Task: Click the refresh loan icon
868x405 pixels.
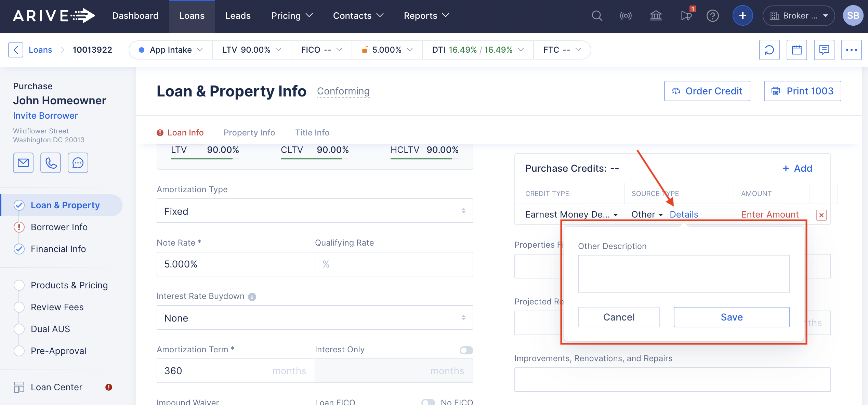Action: point(769,50)
